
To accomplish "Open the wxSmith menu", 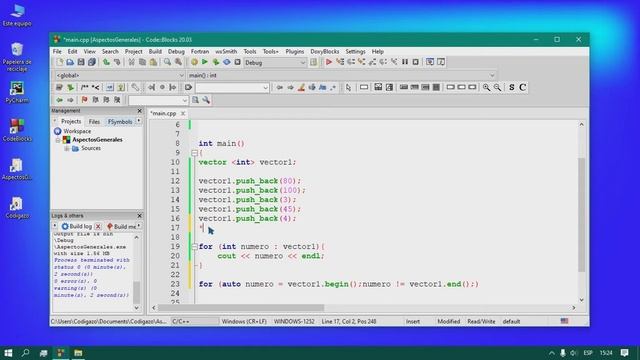I will [x=226, y=51].
